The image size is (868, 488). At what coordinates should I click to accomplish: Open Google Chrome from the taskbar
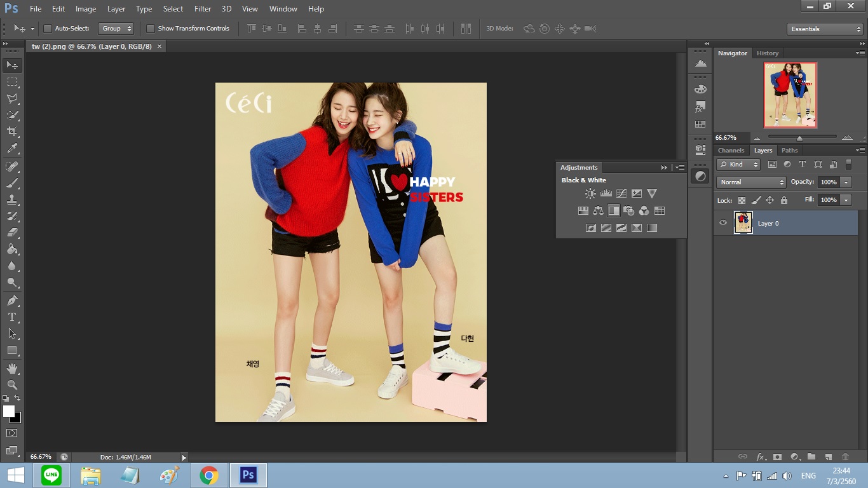pos(209,475)
